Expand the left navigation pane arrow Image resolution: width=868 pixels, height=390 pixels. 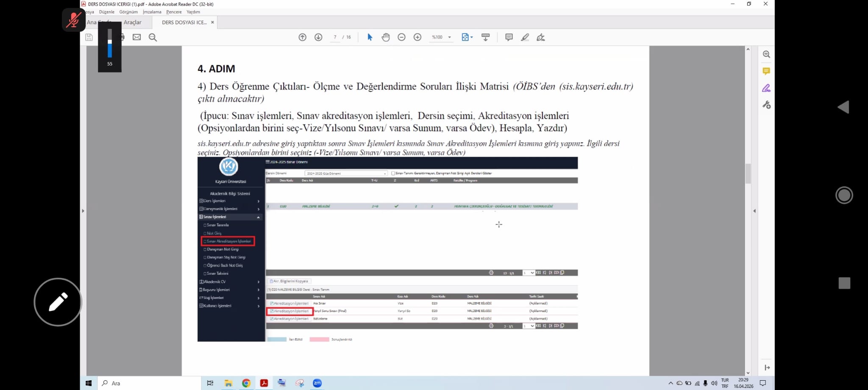pyautogui.click(x=83, y=210)
